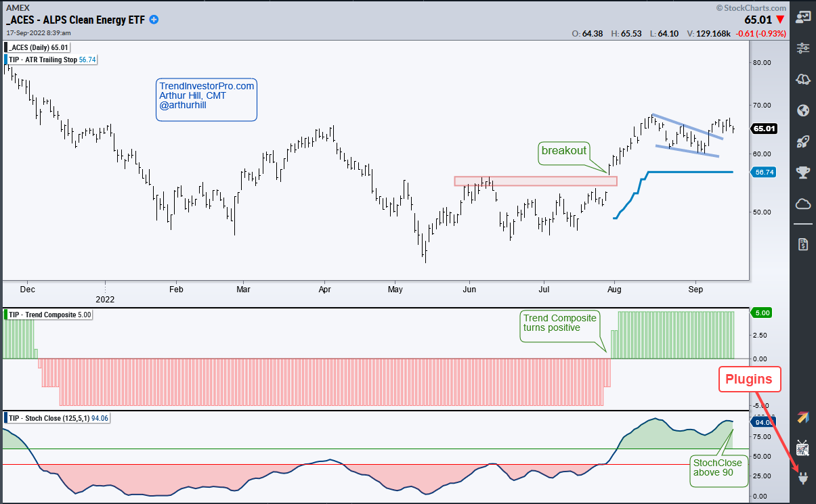816x504 pixels.
Task: Click the TrendInvestorPro.com annotation box
Action: tap(207, 100)
